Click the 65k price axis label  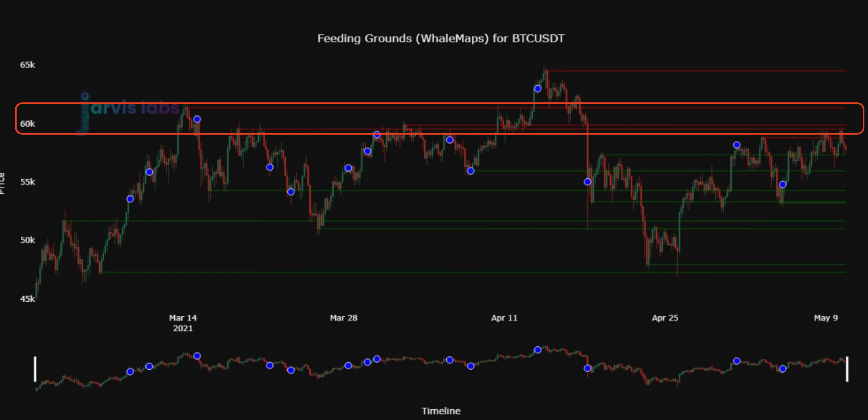[x=27, y=65]
